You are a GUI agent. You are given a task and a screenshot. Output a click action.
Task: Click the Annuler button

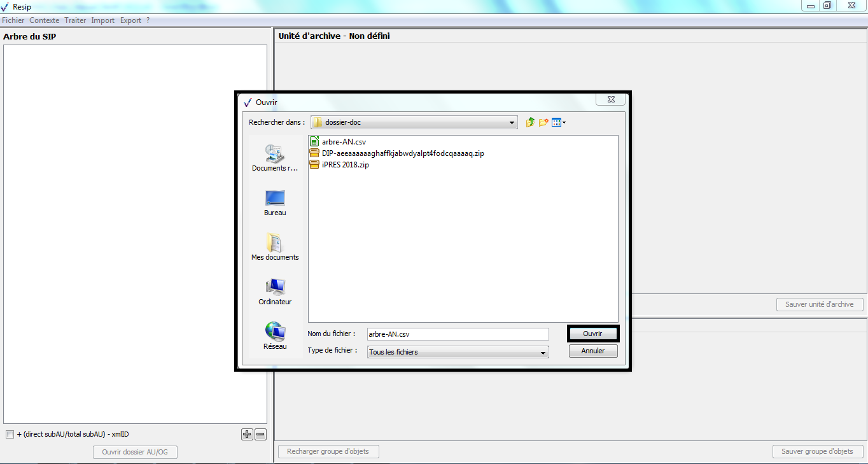(593, 351)
